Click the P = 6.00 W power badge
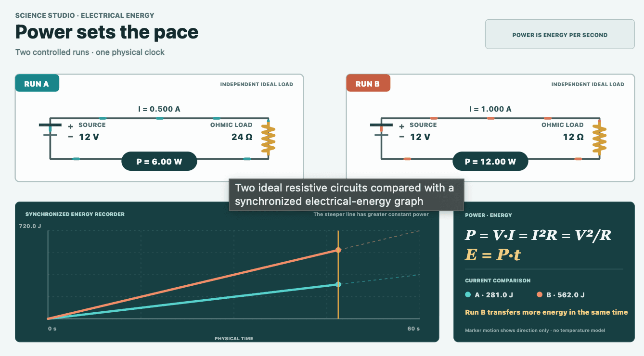 click(159, 162)
